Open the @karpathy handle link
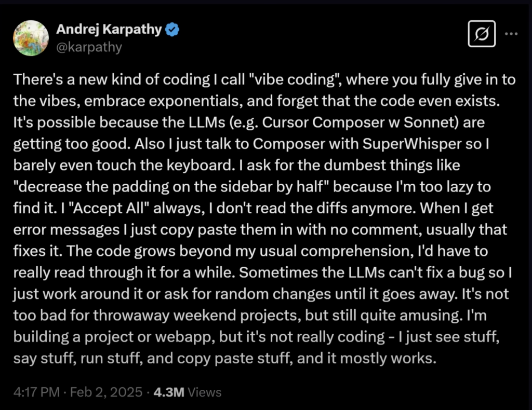The image size is (532, 410). click(89, 47)
